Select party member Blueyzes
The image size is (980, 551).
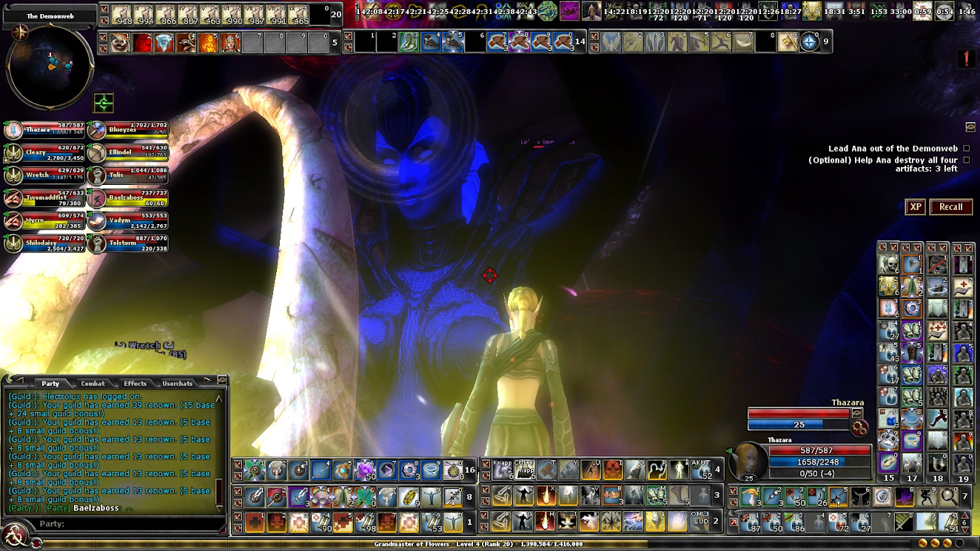click(x=128, y=130)
